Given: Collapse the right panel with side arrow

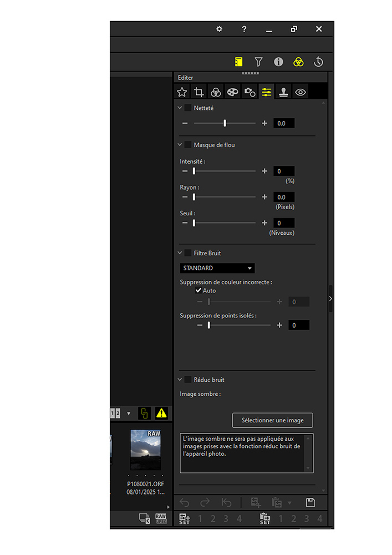Looking at the screenshot, I should [330, 299].
